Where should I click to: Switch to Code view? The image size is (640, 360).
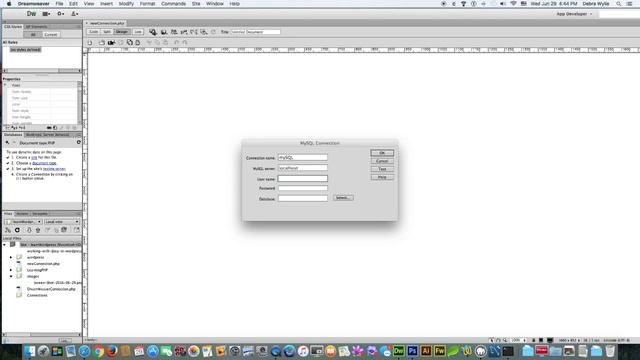click(x=93, y=32)
